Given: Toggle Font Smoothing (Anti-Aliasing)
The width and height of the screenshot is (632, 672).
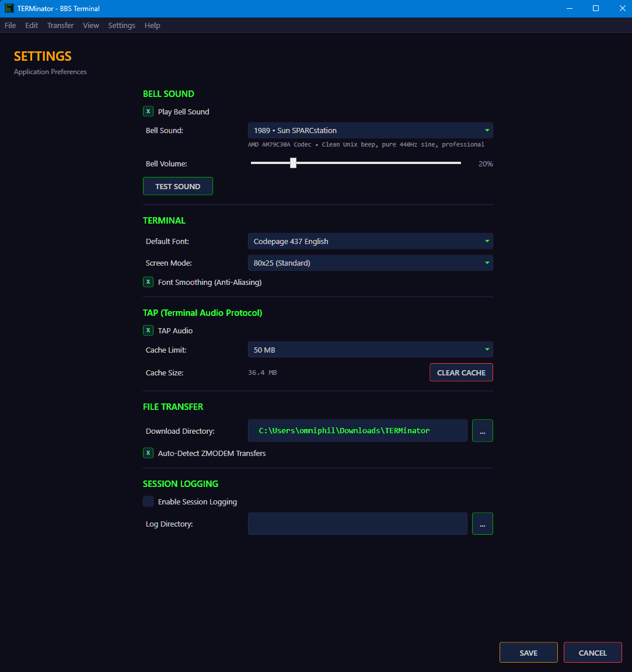Looking at the screenshot, I should [x=148, y=281].
